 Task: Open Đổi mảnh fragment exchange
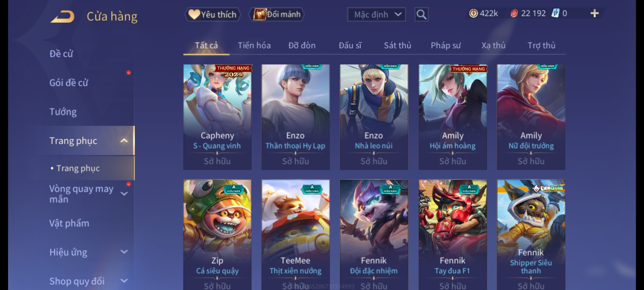(277, 15)
